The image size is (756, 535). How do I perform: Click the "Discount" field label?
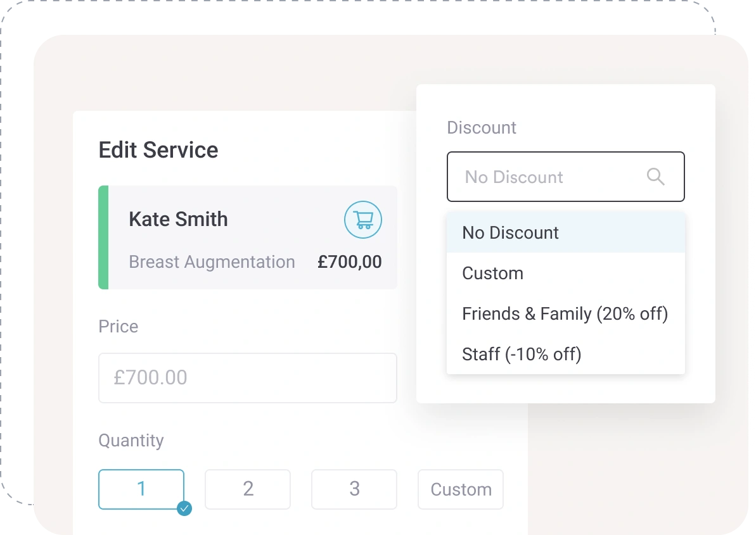click(x=482, y=127)
